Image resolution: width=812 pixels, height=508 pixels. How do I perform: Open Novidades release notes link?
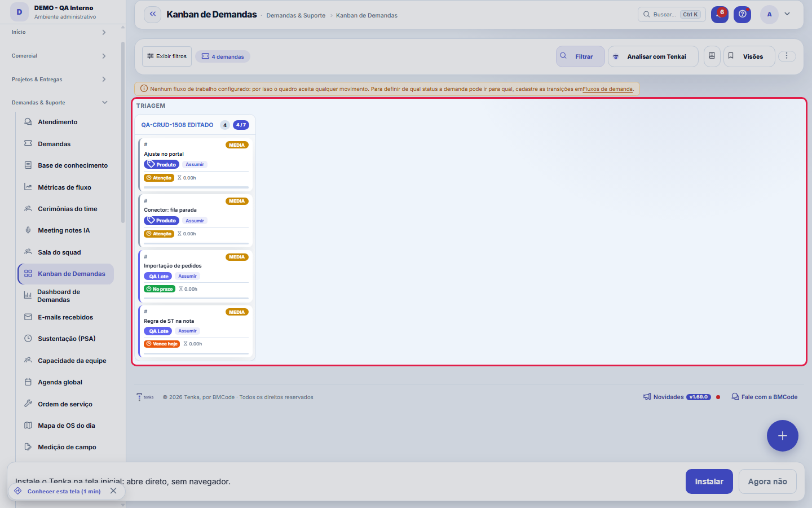coord(677,397)
